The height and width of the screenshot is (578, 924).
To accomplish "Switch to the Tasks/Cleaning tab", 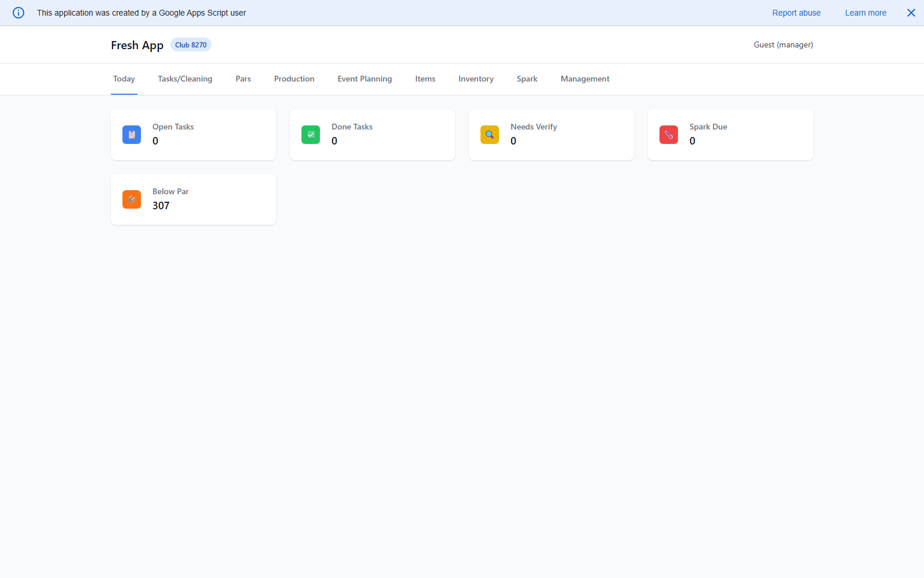I will pyautogui.click(x=185, y=79).
